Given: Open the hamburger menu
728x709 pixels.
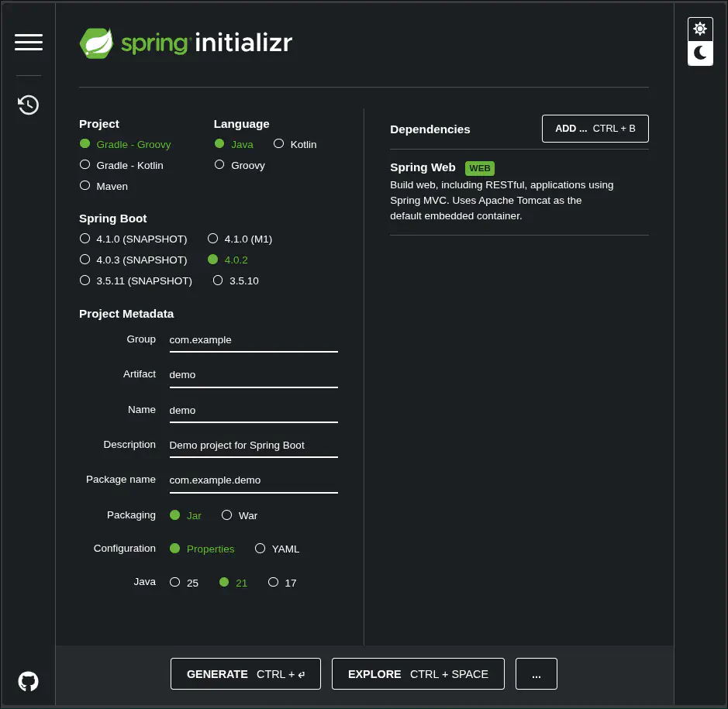Looking at the screenshot, I should pos(29,42).
